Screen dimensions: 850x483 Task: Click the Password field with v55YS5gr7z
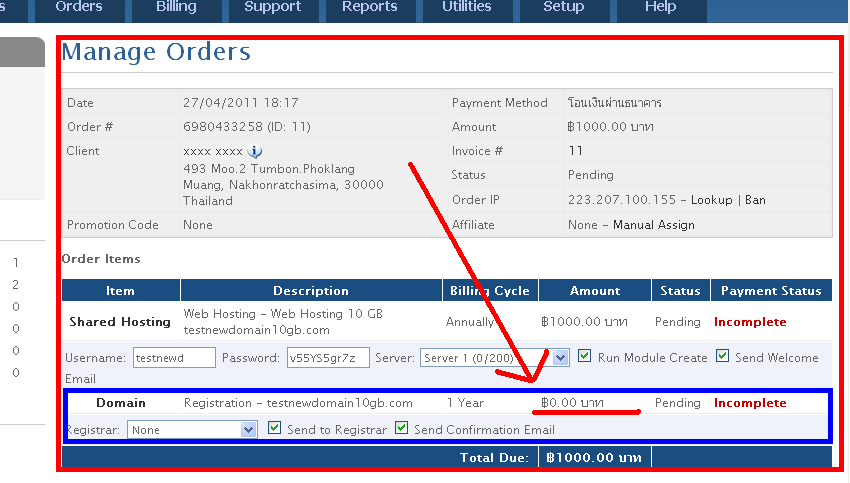pyautogui.click(x=329, y=358)
